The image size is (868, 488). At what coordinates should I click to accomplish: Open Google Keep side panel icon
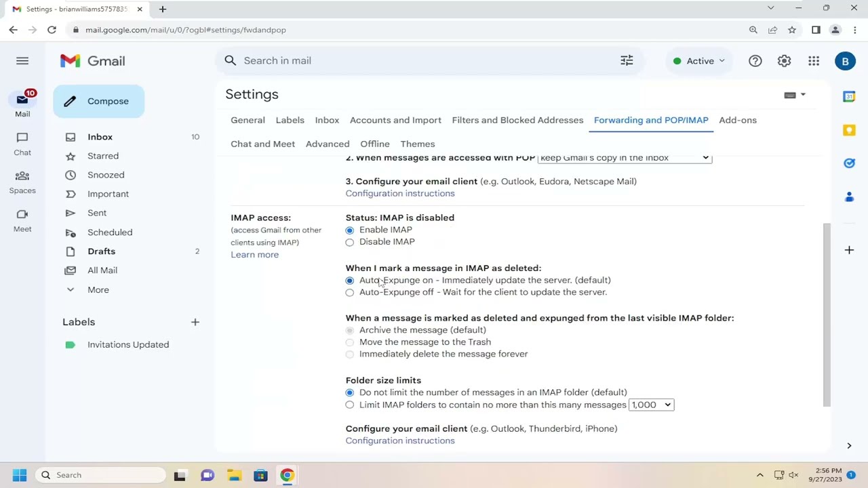click(849, 130)
